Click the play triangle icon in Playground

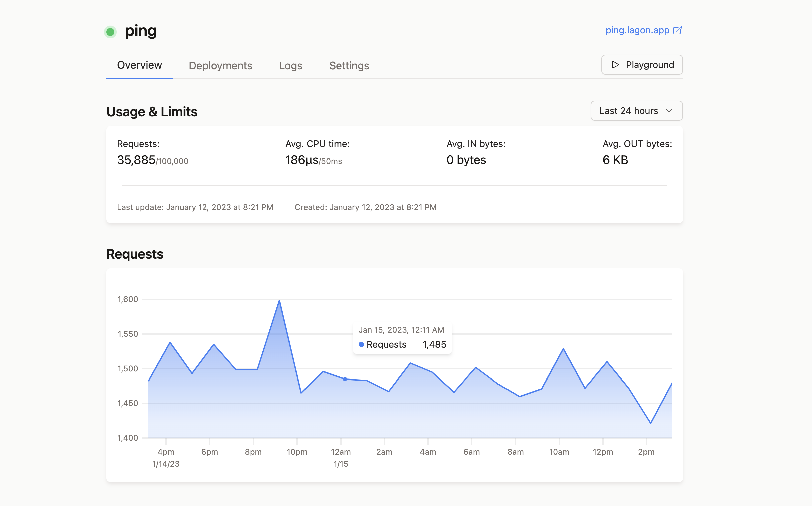pyautogui.click(x=615, y=65)
